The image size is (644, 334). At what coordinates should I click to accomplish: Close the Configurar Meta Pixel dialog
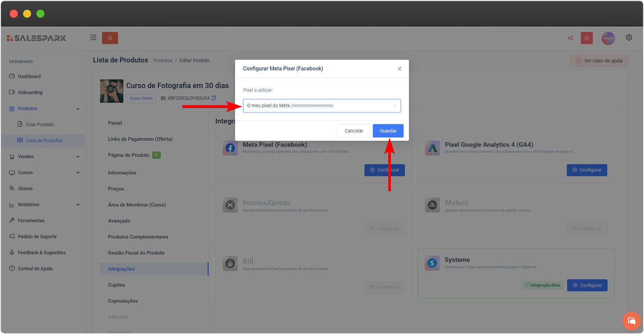(x=399, y=69)
